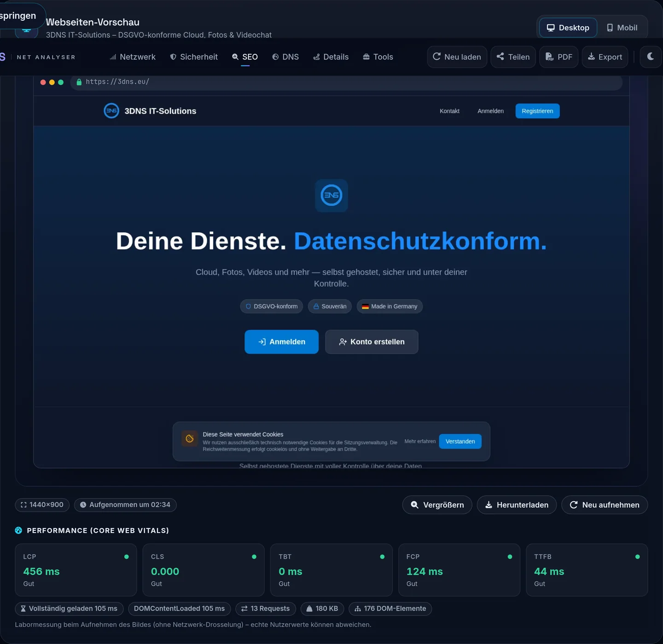Click Verstanden in the cookie banner
This screenshot has height=644, width=663.
pos(460,441)
